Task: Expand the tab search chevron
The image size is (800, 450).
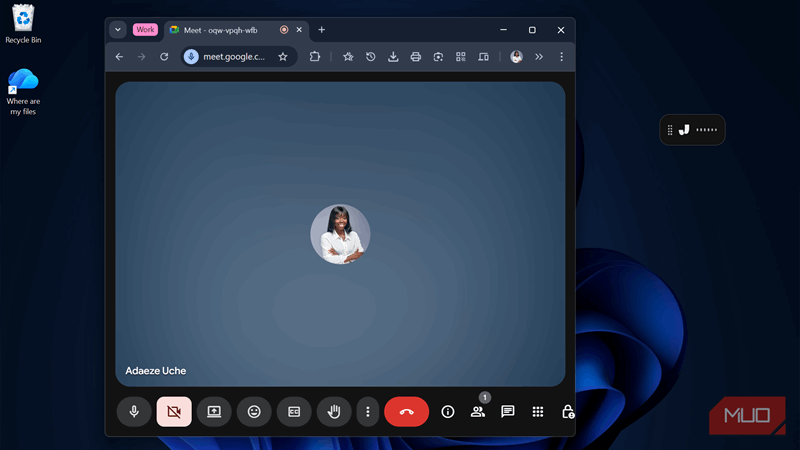Action: [118, 30]
